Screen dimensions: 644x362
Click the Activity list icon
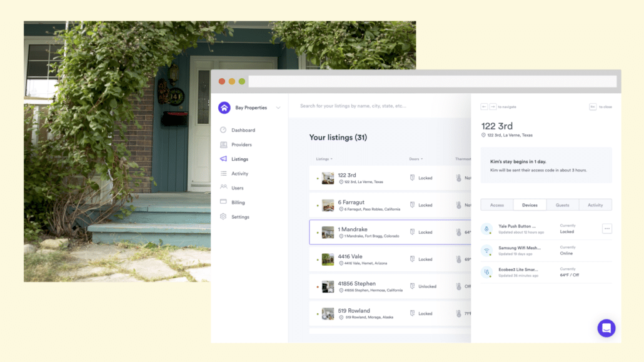223,173
